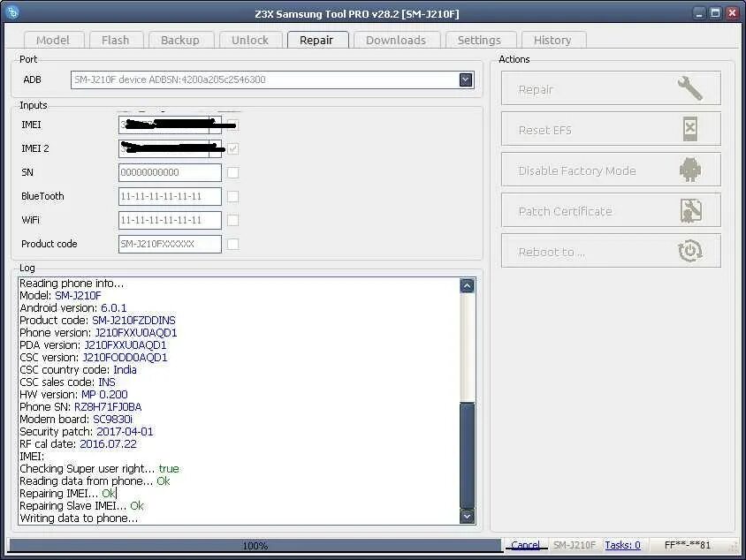This screenshot has height=560, width=746.
Task: Click SM-J210F label in status bar
Action: point(574,545)
